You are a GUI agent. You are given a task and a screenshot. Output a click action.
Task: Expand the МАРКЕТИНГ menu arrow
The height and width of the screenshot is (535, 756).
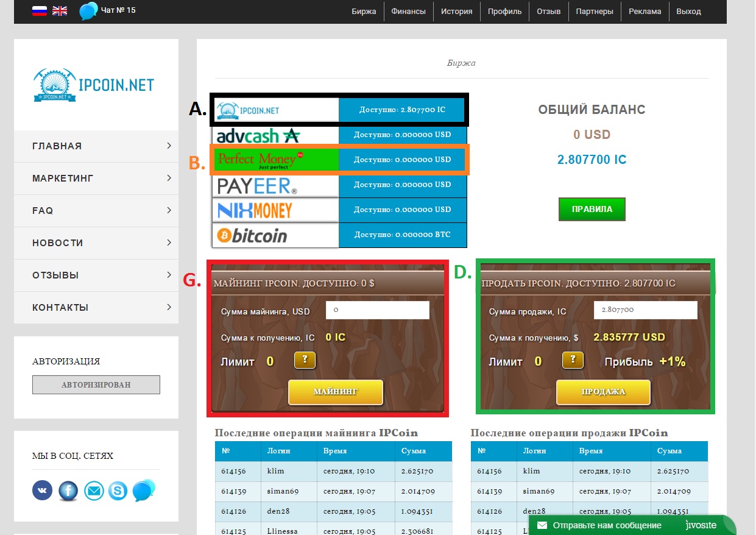coord(169,178)
